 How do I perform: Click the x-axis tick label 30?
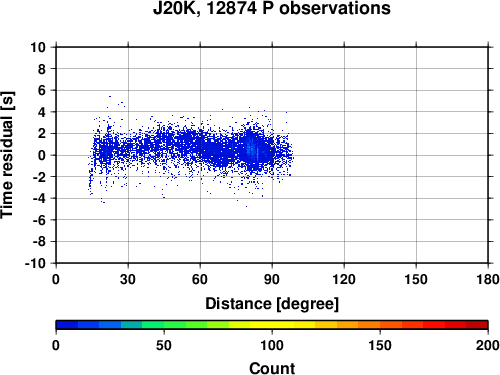tap(128, 279)
